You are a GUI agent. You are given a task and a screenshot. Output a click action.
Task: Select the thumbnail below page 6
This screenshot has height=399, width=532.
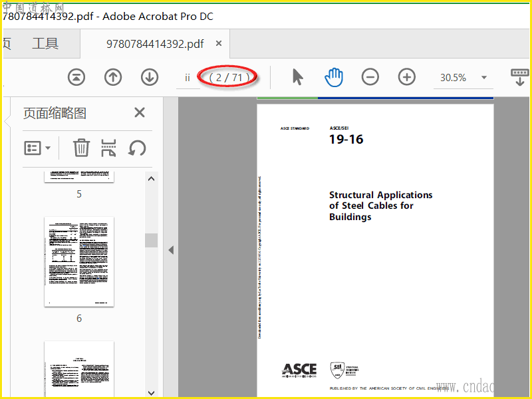coord(79,369)
